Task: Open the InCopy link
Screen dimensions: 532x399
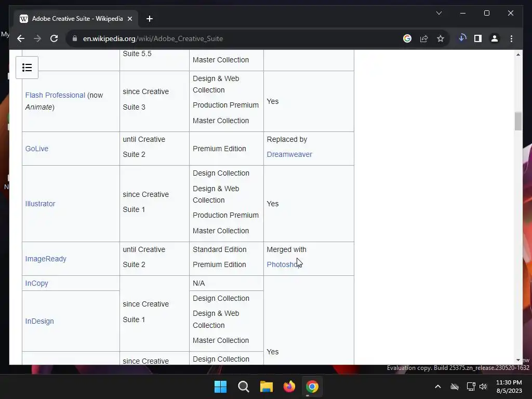Action: [37, 283]
